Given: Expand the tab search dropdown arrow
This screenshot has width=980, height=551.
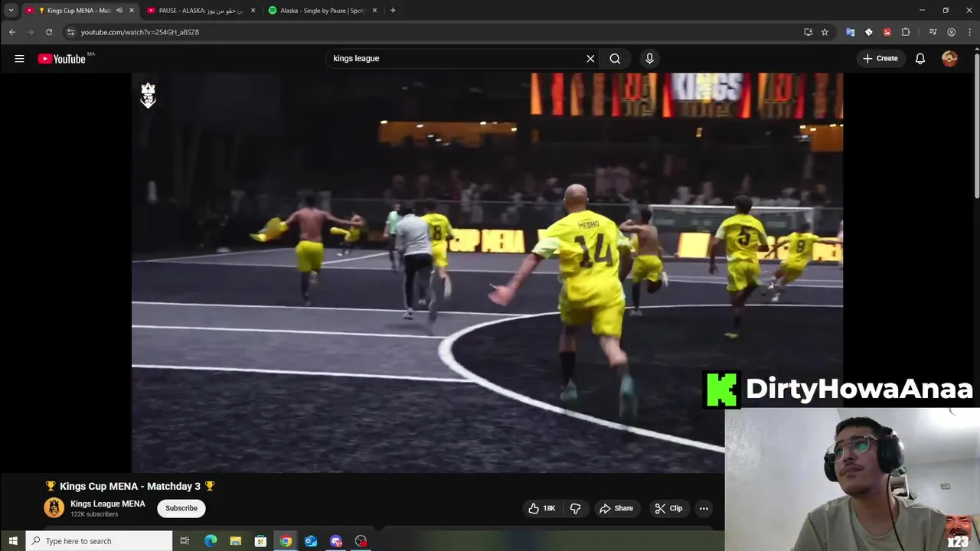Looking at the screenshot, I should pyautogui.click(x=11, y=11).
